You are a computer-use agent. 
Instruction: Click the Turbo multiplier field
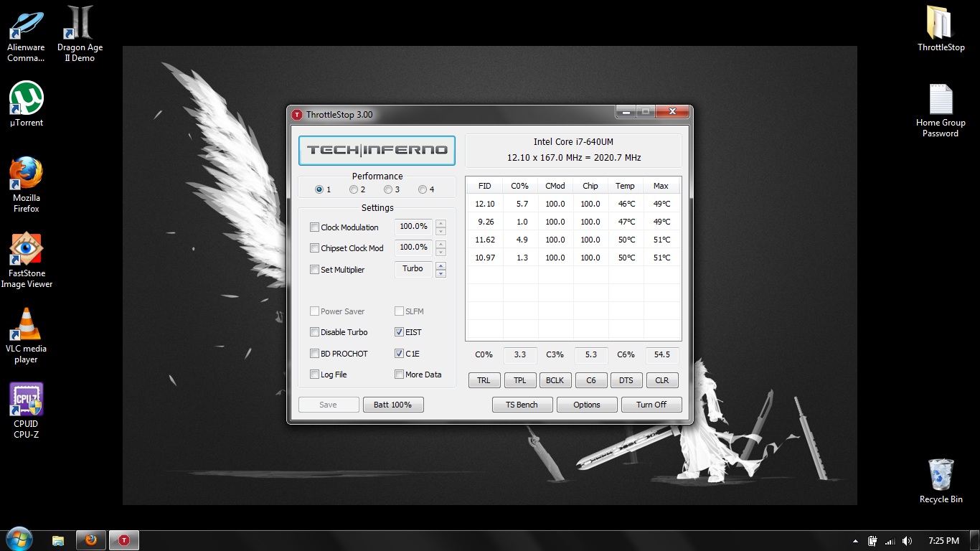[x=413, y=269]
